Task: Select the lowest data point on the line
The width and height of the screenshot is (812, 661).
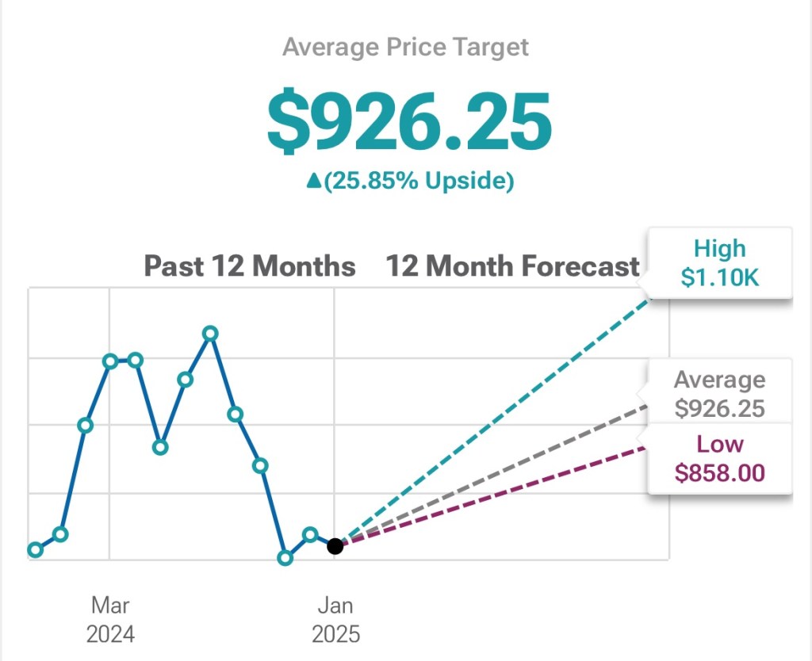Action: [x=285, y=558]
